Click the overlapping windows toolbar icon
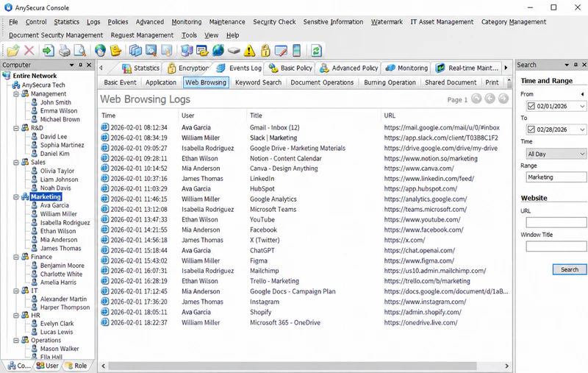Viewport: 588px width, 373px height. pyautogui.click(x=135, y=50)
